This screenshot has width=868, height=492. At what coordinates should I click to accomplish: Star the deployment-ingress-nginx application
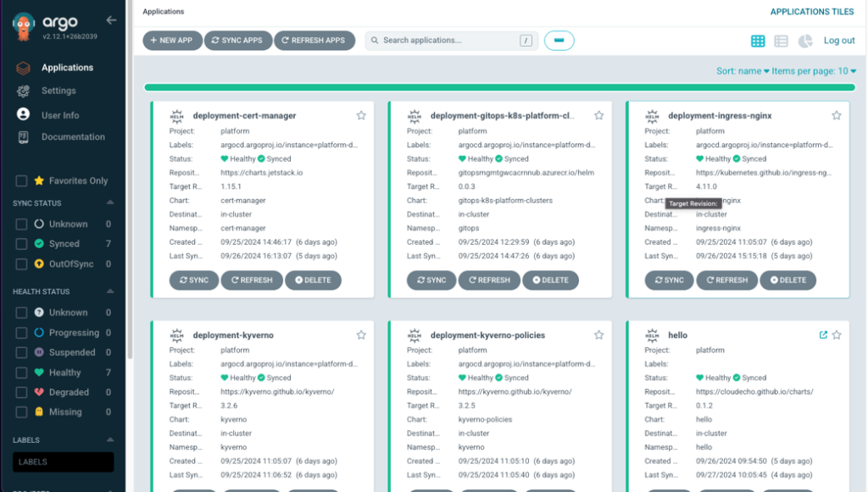tap(836, 115)
